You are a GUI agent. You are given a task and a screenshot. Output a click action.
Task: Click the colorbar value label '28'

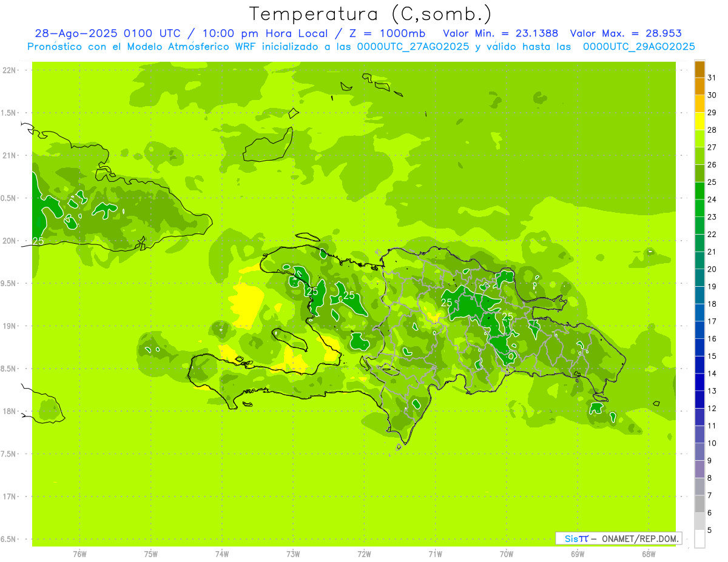(x=712, y=130)
